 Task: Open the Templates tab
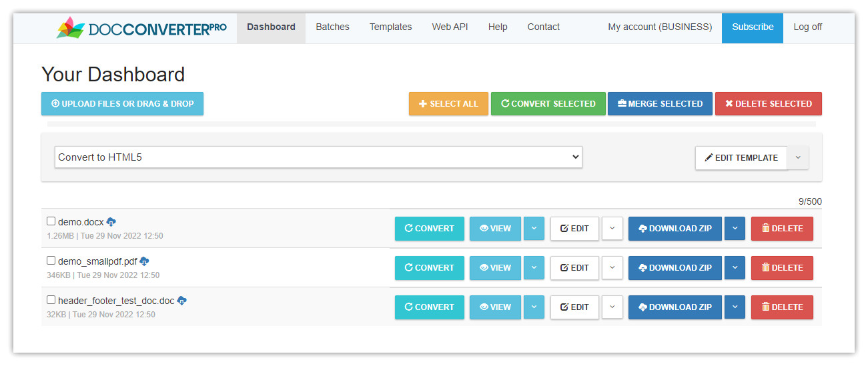click(390, 27)
